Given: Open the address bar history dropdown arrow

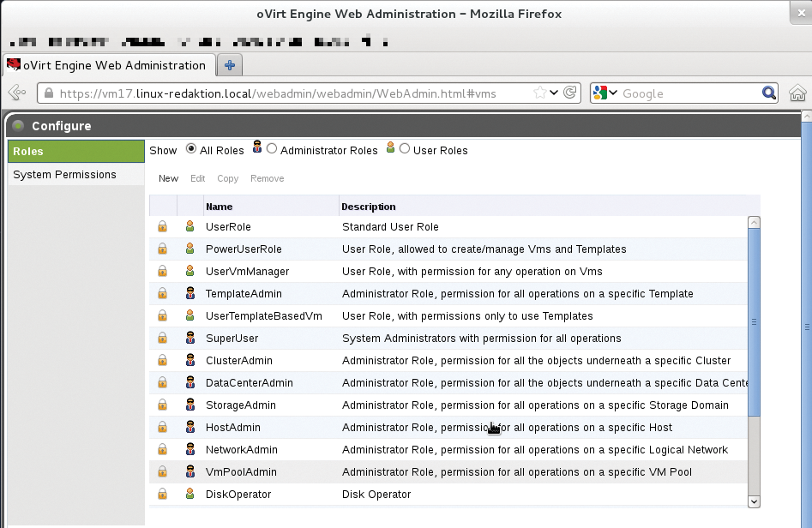Looking at the screenshot, I should [x=554, y=93].
